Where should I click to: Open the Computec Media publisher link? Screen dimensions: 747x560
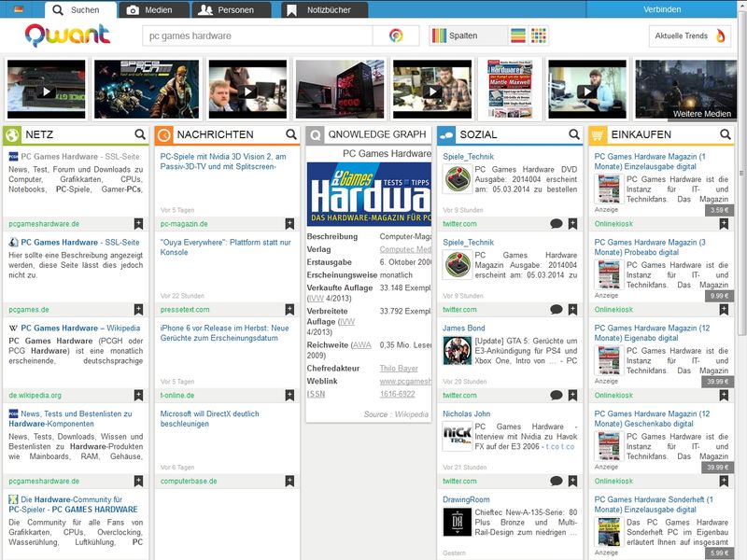[x=405, y=249]
